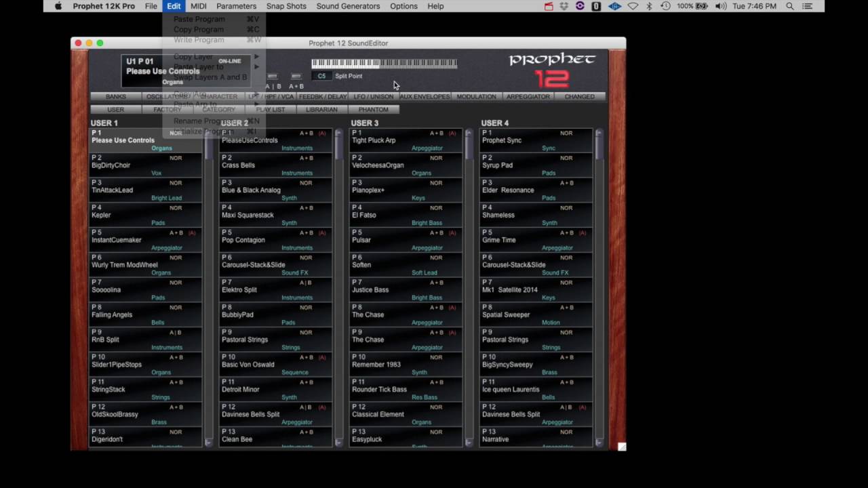The image size is (868, 488).
Task: Open the Prophet 12K Pro application menu
Action: tap(104, 6)
